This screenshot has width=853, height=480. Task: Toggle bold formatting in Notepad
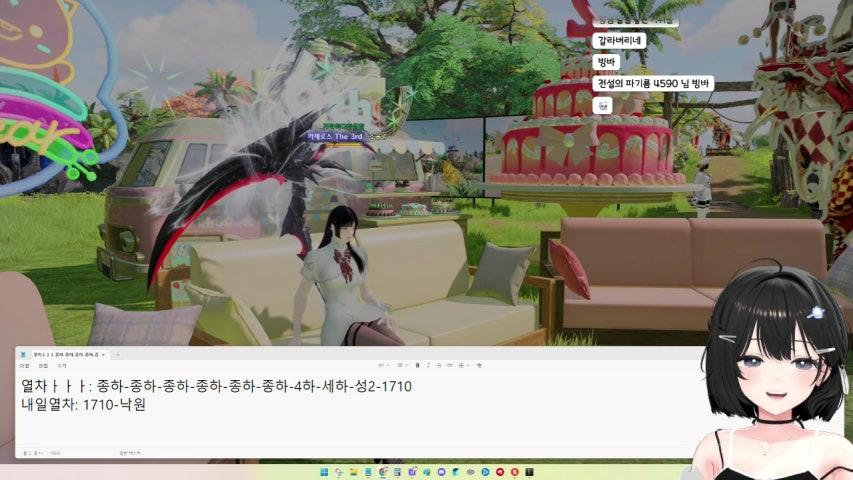coord(417,365)
